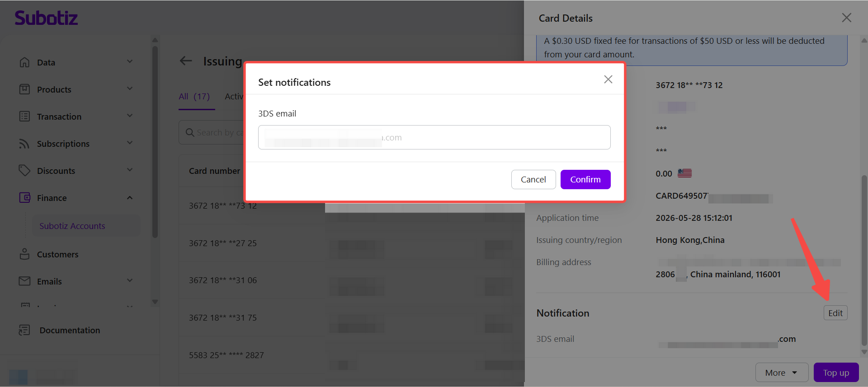Select the All (17) tab
The width and height of the screenshot is (868, 387).
[194, 97]
